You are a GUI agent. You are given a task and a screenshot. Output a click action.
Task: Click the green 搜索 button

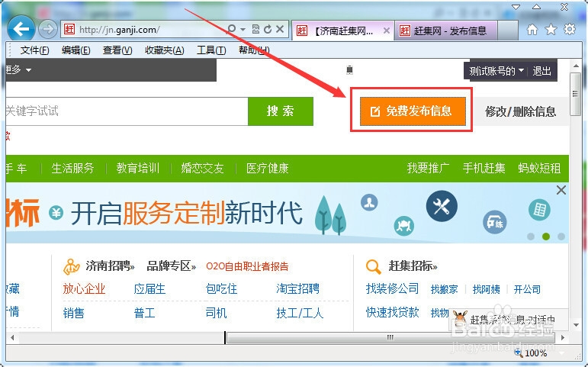[281, 111]
